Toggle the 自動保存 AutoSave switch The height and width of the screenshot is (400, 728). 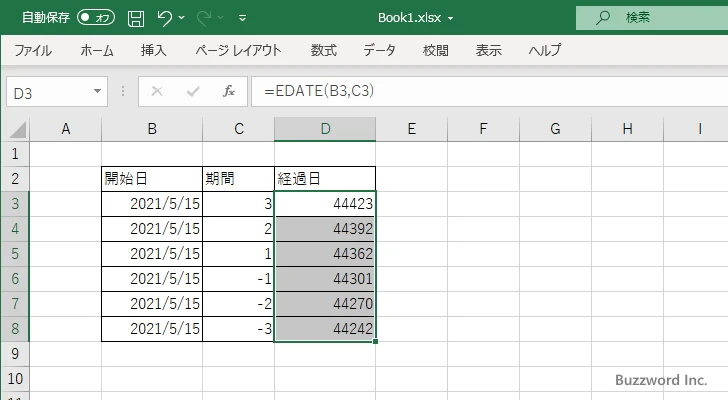click(x=96, y=18)
